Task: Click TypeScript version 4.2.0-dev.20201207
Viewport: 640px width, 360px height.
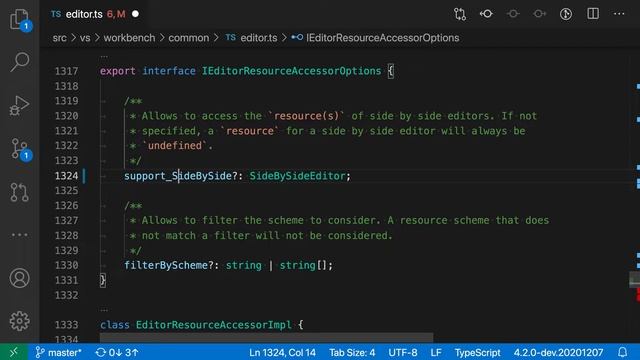Action: point(558,352)
